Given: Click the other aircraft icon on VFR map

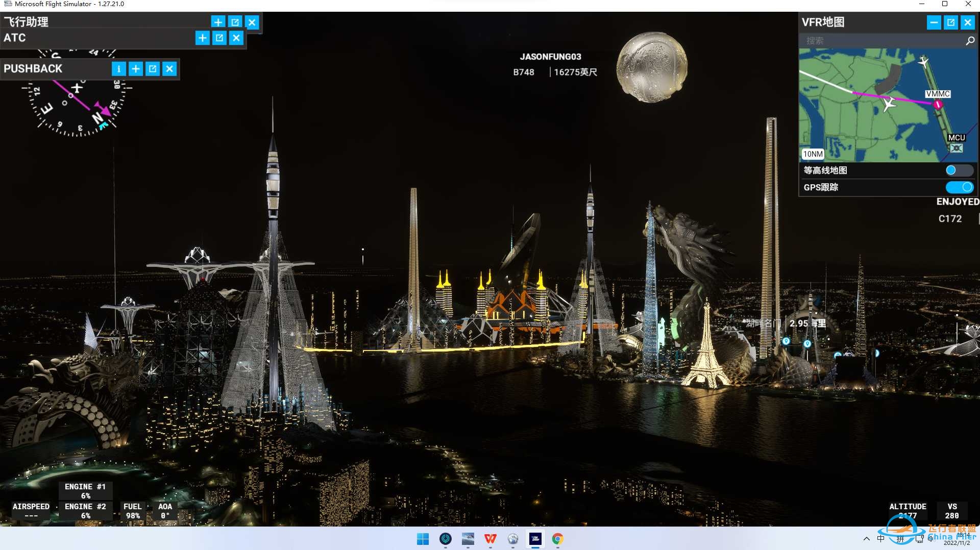Looking at the screenshot, I should tap(923, 62).
